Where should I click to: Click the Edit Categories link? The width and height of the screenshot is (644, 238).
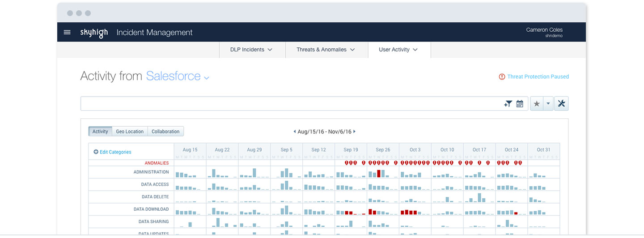(x=115, y=152)
